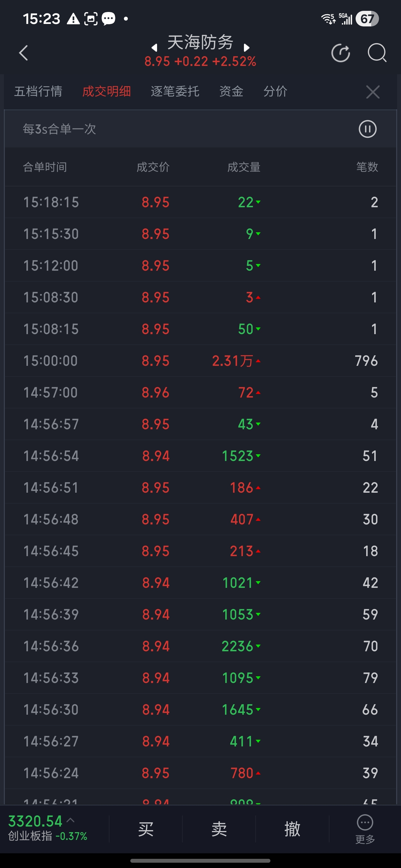This screenshot has width=401, height=868.
Task: Select the 14:56:48 trade row
Action: pos(200,519)
